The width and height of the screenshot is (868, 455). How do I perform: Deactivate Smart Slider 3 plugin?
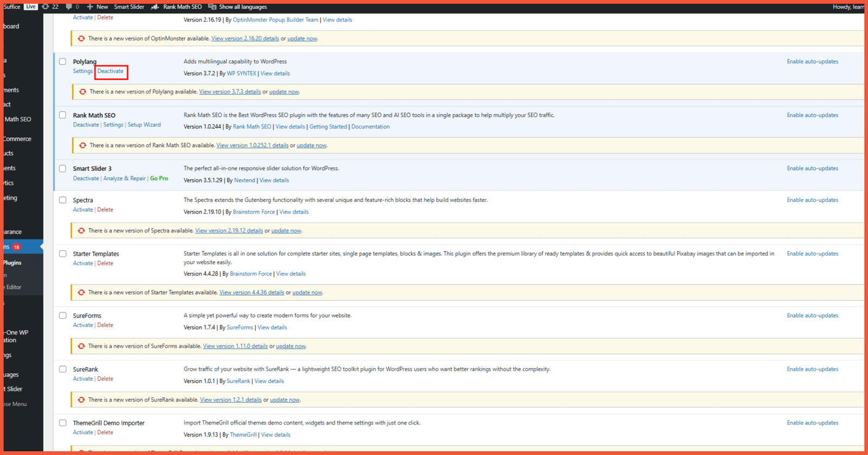pyautogui.click(x=86, y=178)
